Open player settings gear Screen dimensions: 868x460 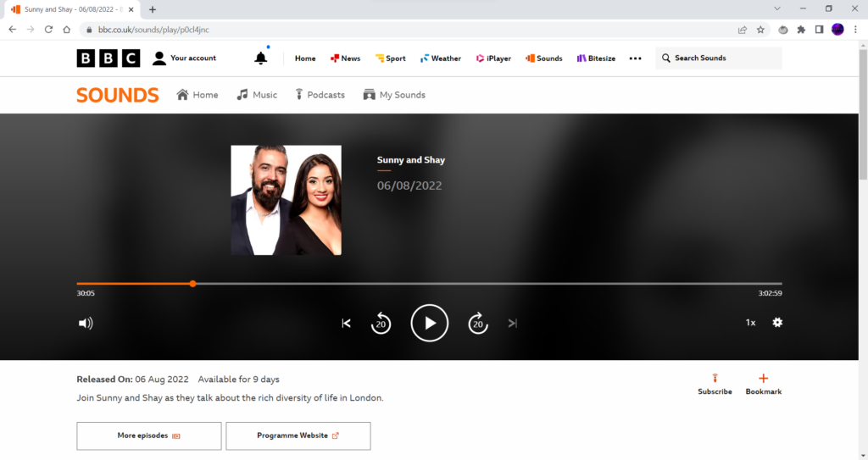(x=777, y=322)
